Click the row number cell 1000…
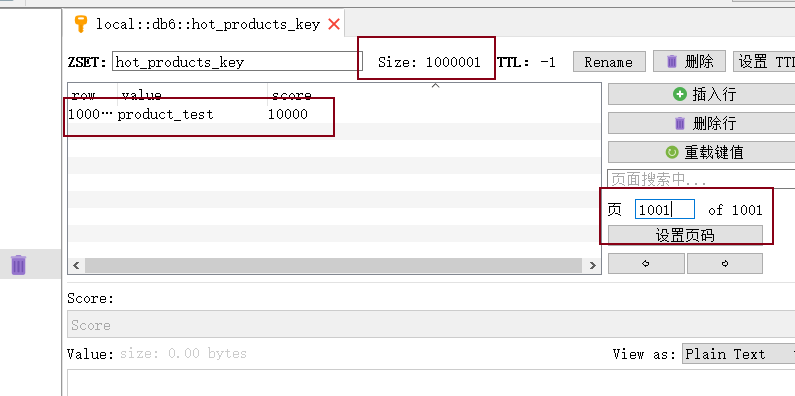The width and height of the screenshot is (795, 396). pos(90,115)
